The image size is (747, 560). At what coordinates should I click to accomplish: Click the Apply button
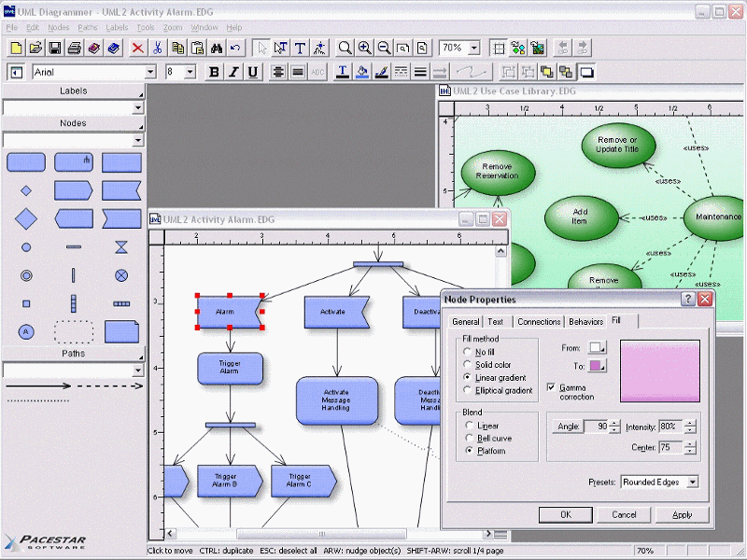pos(683,514)
